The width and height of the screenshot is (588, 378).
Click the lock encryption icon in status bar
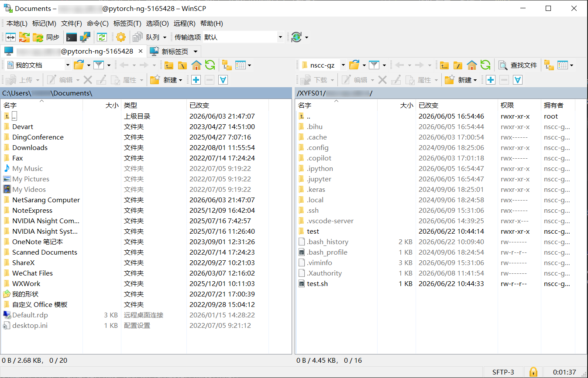tap(533, 372)
